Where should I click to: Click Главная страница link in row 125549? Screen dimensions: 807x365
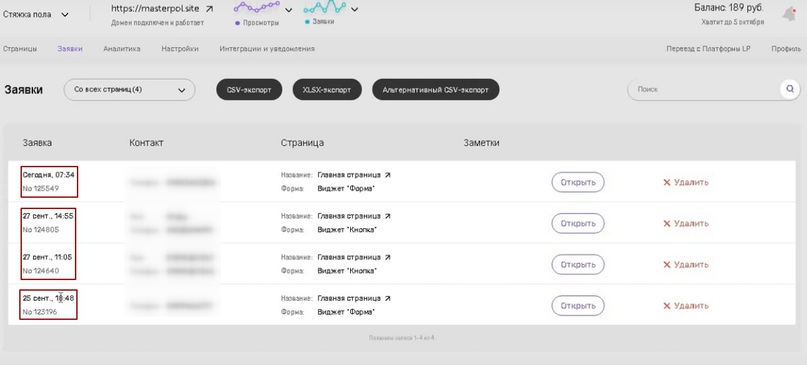coord(349,175)
